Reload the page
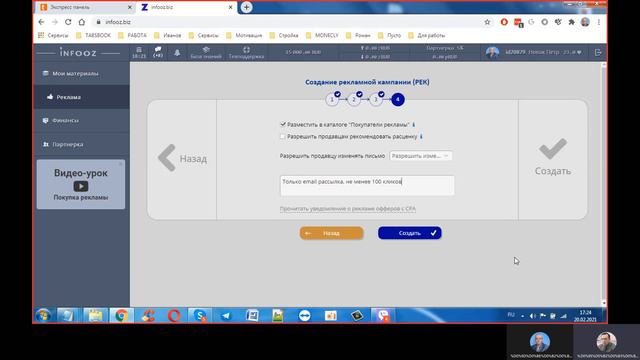The width and height of the screenshot is (640, 360). point(68,22)
